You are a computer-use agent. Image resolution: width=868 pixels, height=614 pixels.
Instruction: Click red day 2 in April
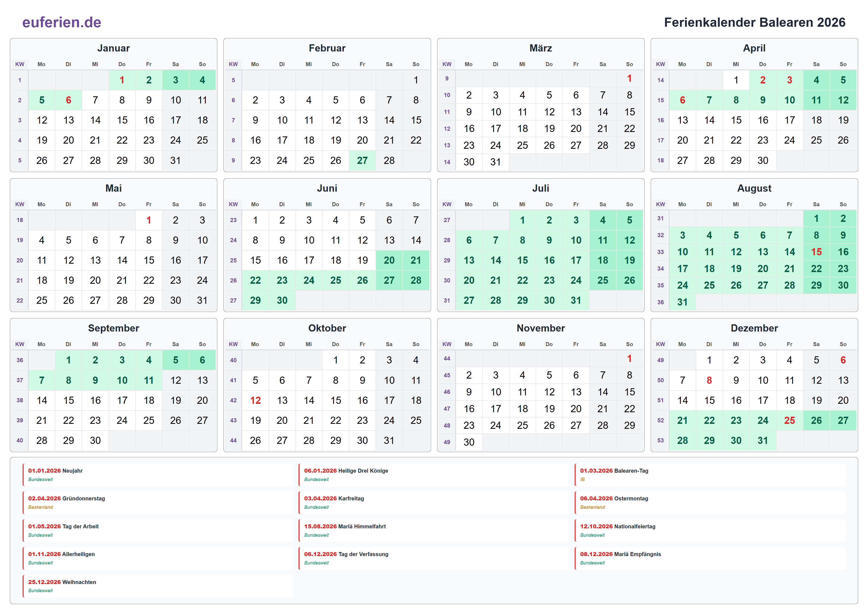(763, 80)
